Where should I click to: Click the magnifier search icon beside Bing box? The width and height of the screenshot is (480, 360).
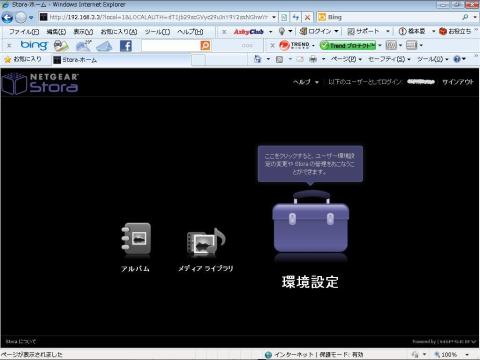(x=465, y=17)
